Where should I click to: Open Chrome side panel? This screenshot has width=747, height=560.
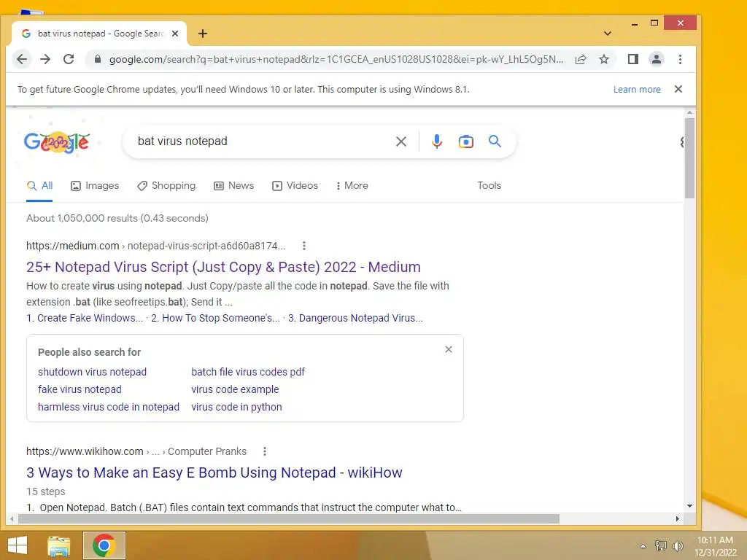click(632, 59)
